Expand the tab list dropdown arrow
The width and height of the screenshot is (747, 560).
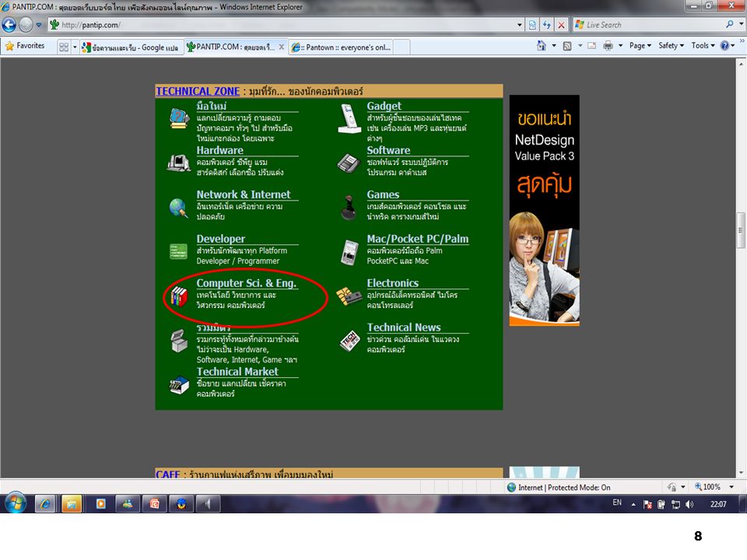(75, 47)
